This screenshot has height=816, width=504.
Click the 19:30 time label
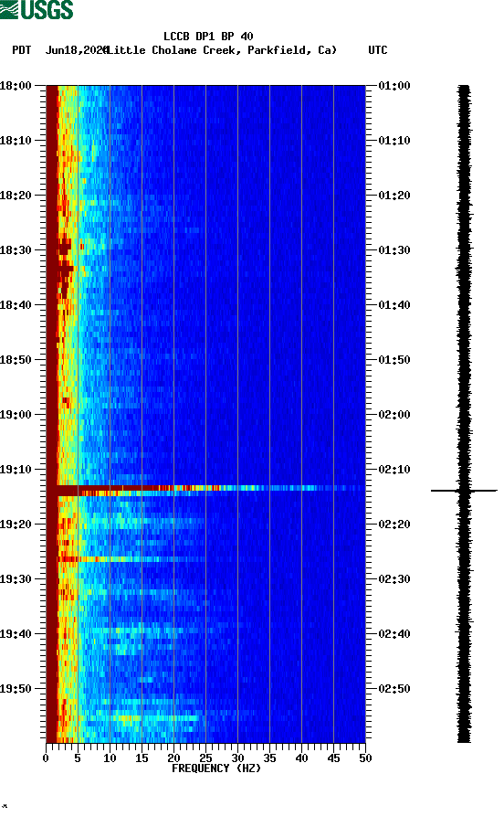(x=16, y=579)
